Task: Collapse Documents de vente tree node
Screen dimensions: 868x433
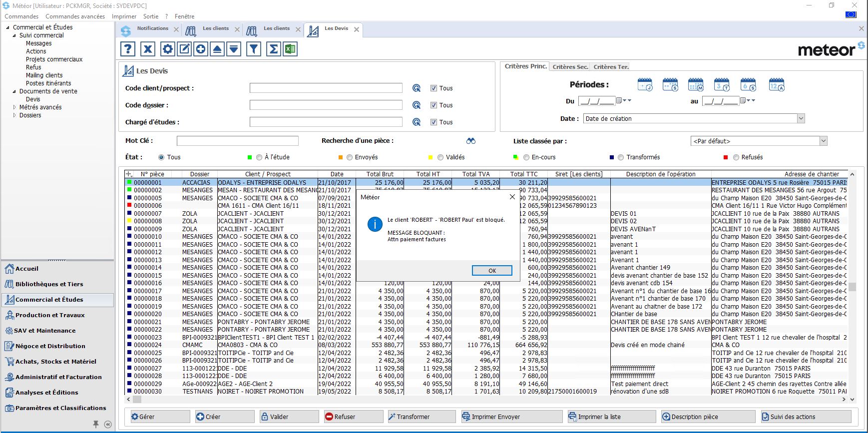Action: pos(14,91)
